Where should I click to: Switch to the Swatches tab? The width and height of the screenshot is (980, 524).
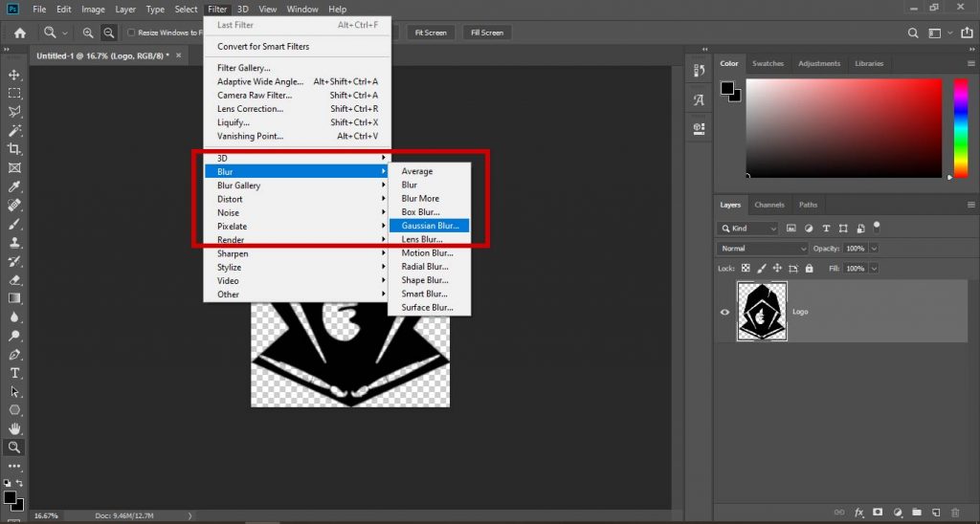[x=768, y=64]
